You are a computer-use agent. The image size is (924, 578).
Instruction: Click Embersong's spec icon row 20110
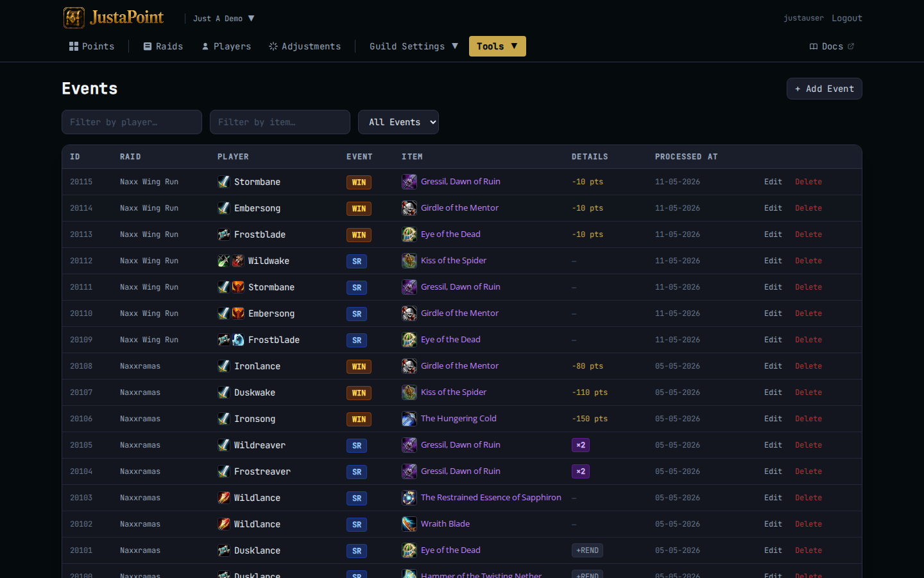[238, 313]
